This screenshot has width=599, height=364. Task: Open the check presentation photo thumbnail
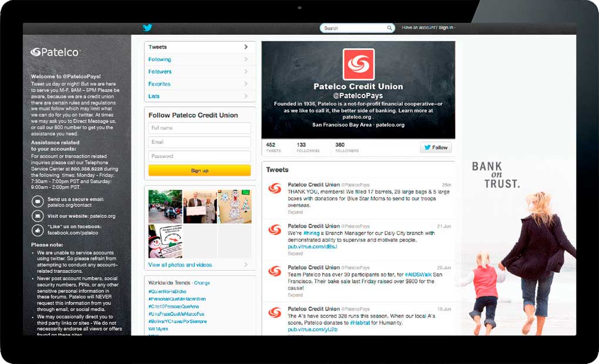pos(200,206)
